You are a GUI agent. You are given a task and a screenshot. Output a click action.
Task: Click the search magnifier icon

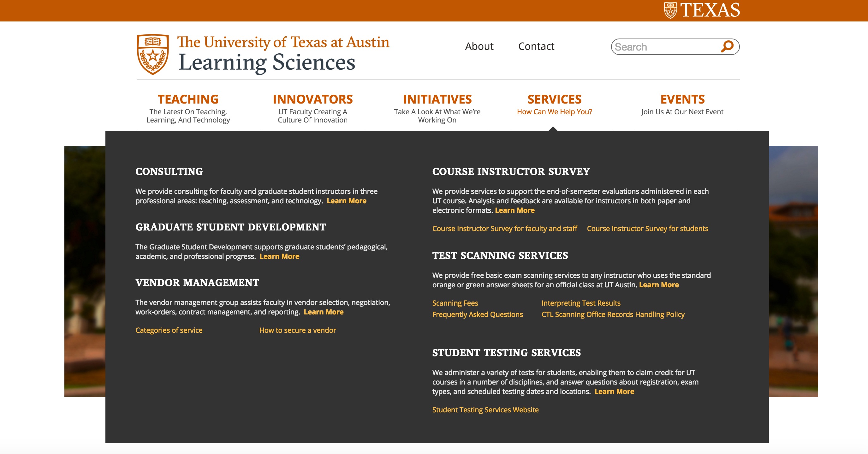[x=727, y=46]
